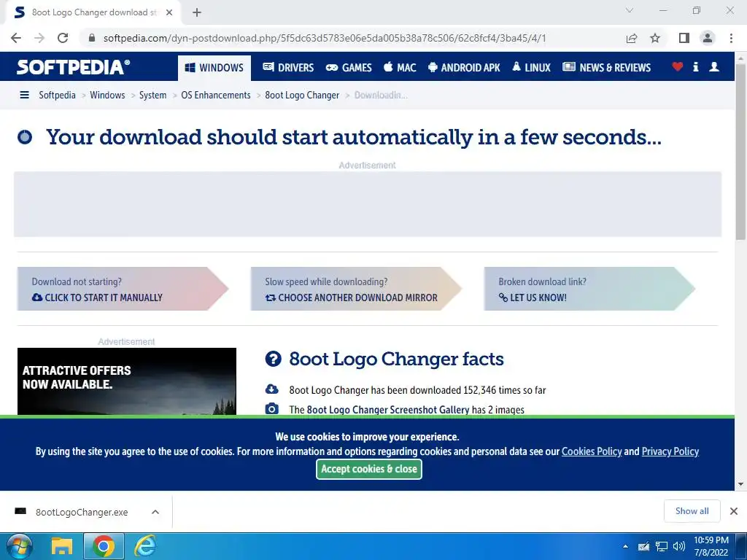Click the red heart favorites icon

[678, 67]
